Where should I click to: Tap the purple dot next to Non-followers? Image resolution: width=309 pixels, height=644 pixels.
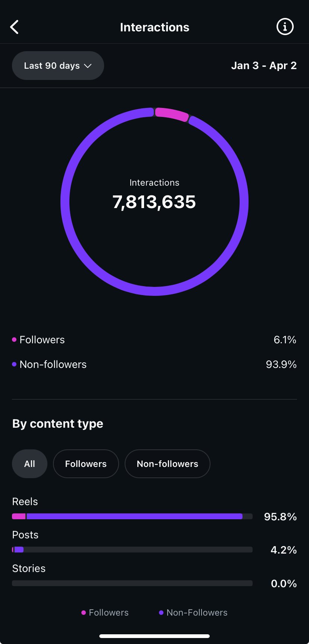[14, 364]
